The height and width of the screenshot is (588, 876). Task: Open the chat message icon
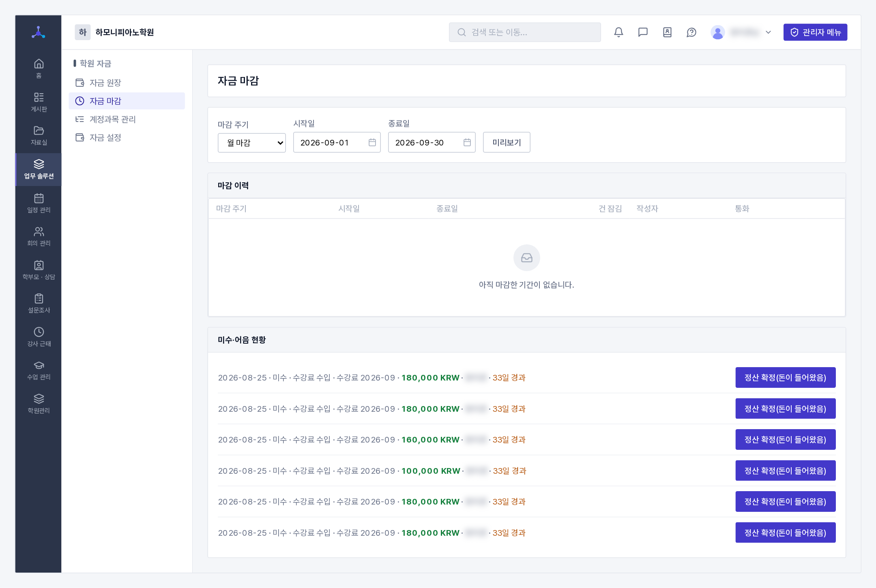pos(643,32)
